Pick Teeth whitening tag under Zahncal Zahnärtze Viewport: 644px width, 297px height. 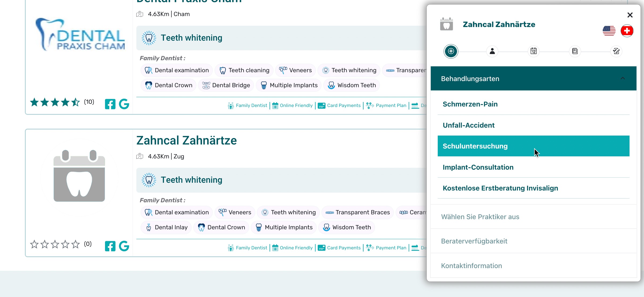(288, 212)
